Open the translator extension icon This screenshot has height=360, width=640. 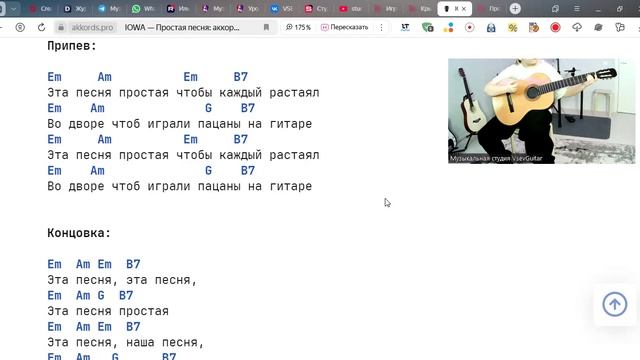pyautogui.click(x=405, y=27)
